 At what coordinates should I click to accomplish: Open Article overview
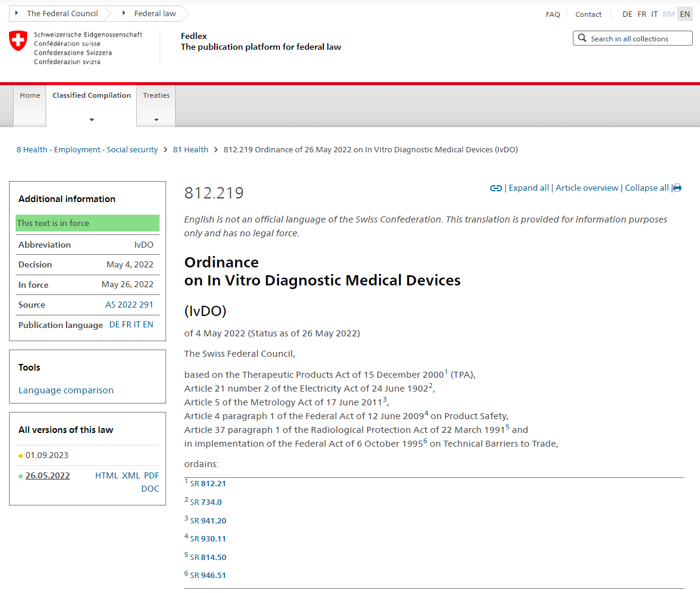click(x=587, y=188)
